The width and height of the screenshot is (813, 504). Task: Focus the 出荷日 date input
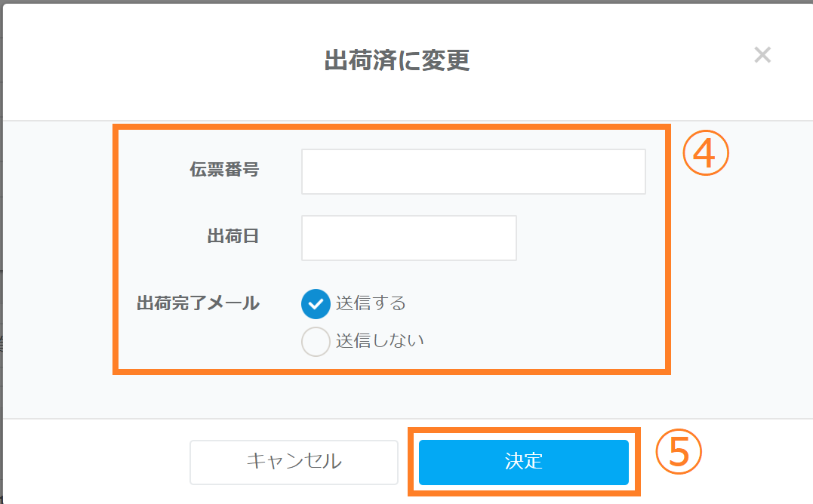[408, 238]
